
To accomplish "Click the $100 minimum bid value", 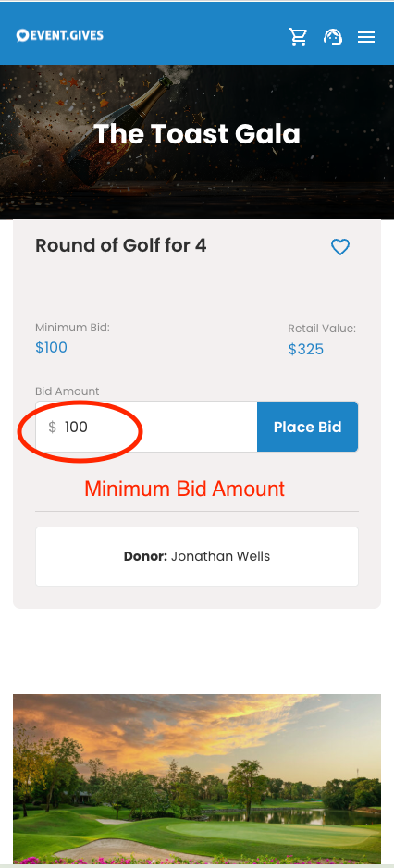I will (x=52, y=348).
